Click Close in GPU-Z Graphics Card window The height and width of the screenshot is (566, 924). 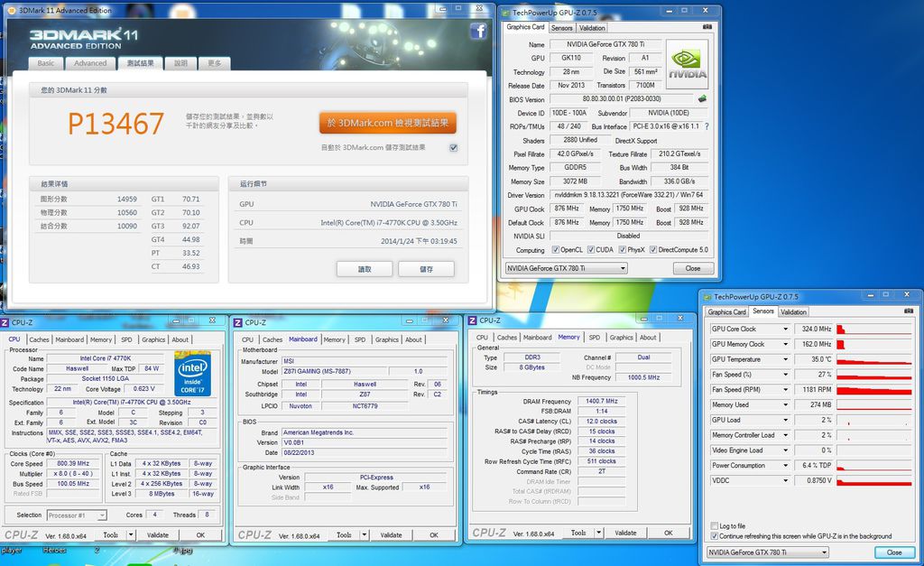pos(693,268)
